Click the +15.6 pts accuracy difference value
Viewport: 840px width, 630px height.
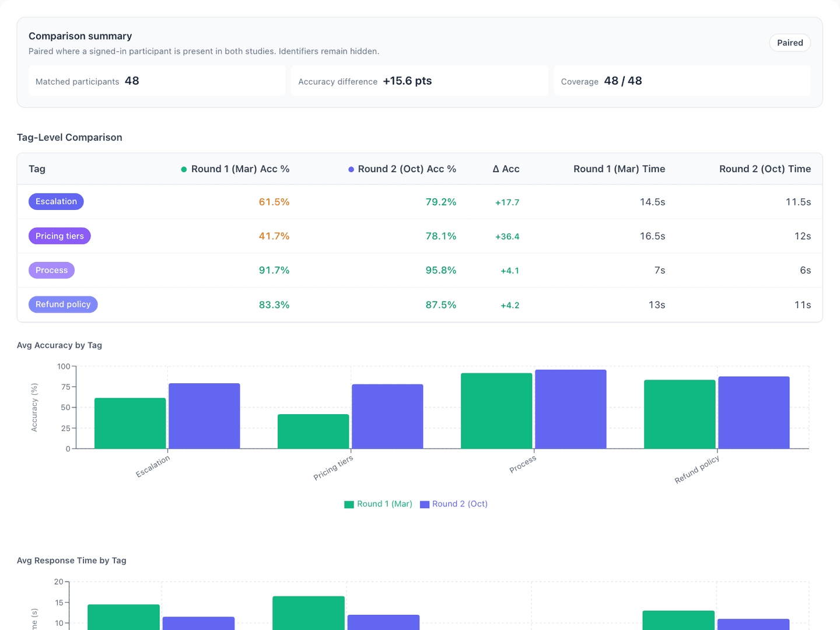pos(407,81)
